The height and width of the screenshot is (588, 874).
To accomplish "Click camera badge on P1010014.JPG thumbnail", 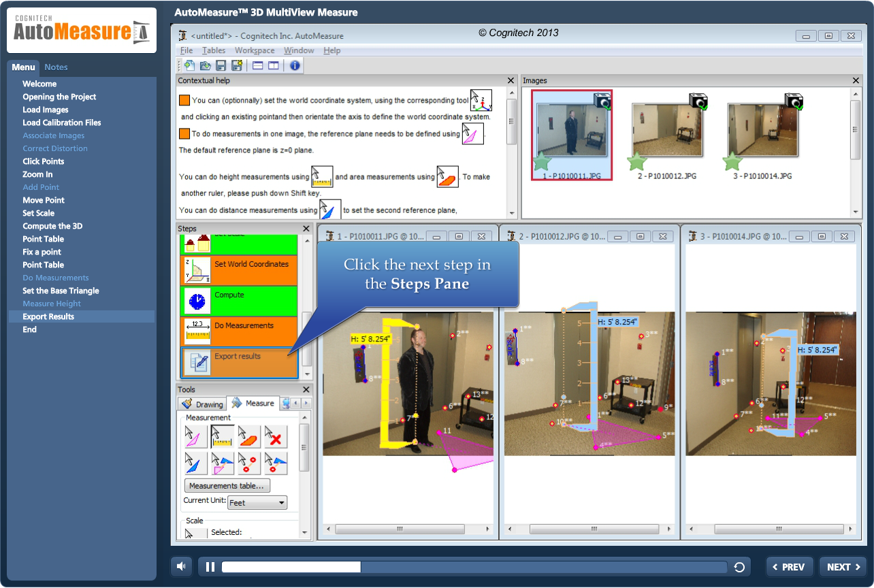I will (794, 101).
